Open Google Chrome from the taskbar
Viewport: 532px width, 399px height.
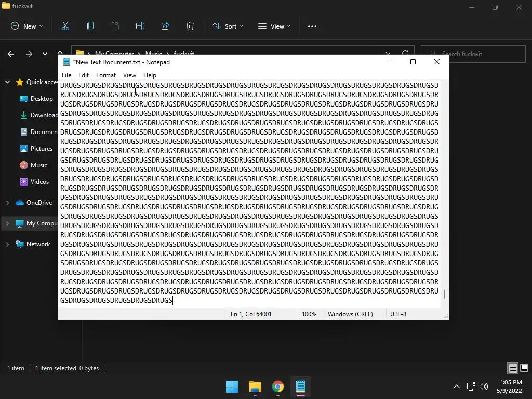[x=278, y=387]
